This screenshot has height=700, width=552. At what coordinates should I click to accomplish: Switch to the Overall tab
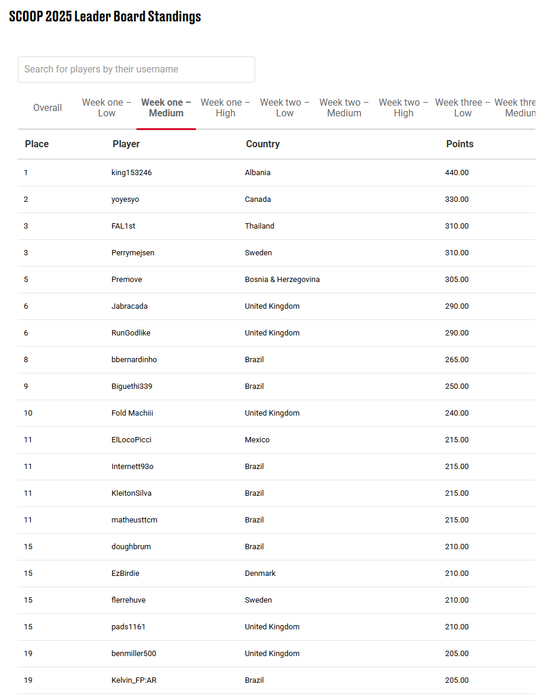click(47, 108)
